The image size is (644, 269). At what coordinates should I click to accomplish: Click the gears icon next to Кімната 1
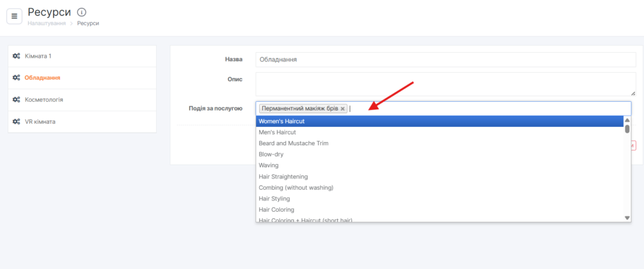pos(16,56)
